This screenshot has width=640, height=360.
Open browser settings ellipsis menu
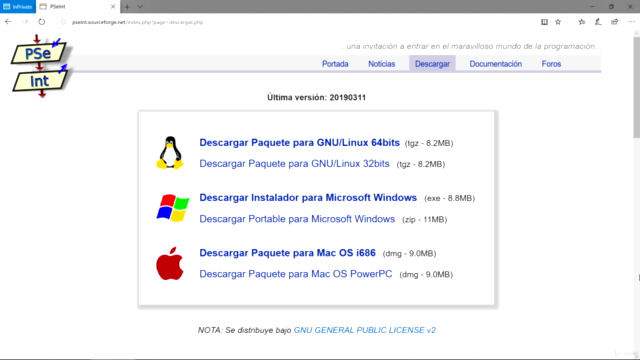click(631, 22)
